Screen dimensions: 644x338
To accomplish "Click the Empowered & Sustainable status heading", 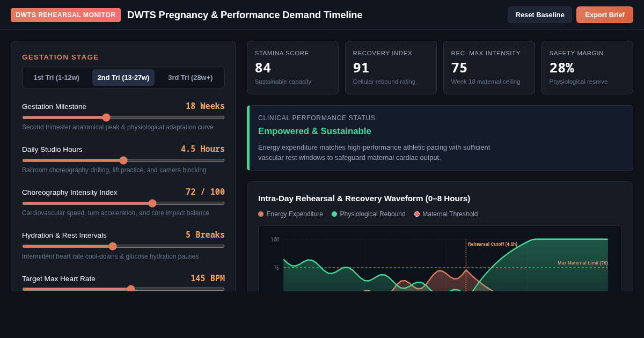I will 314,131.
